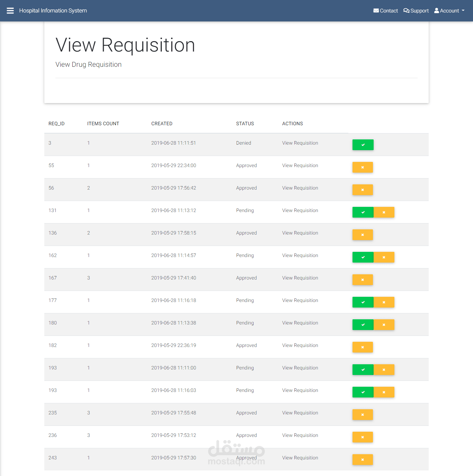The height and width of the screenshot is (476, 473).
Task: Click View Requisition for request 235
Action: coord(300,413)
